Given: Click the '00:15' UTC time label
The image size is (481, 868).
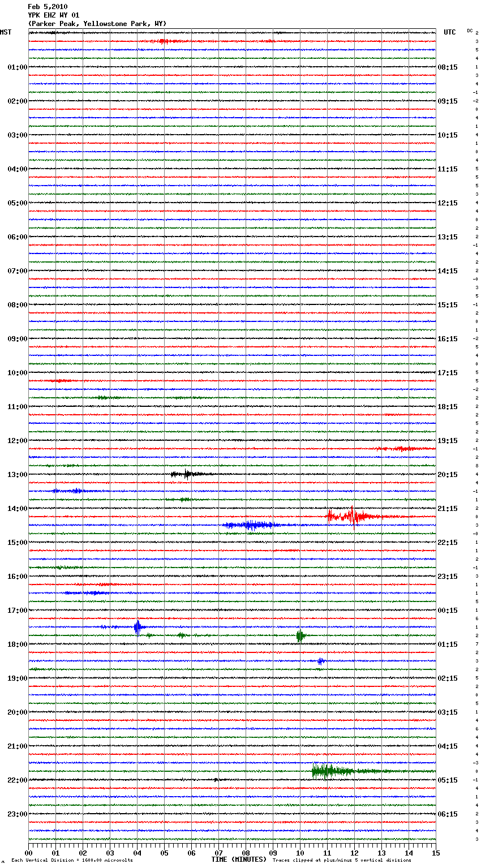Looking at the screenshot, I should click(x=448, y=611).
